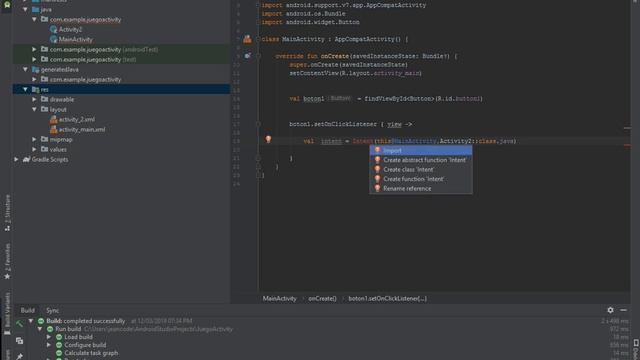Viewport: 640px width, 360px height.
Task: Click the values folder icon
Action: [x=44, y=149]
